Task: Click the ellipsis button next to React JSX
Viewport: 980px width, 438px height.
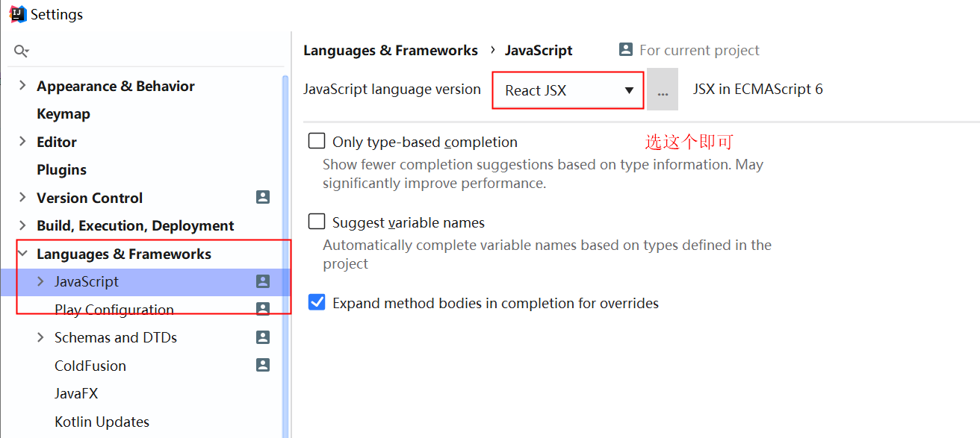Action: (x=663, y=90)
